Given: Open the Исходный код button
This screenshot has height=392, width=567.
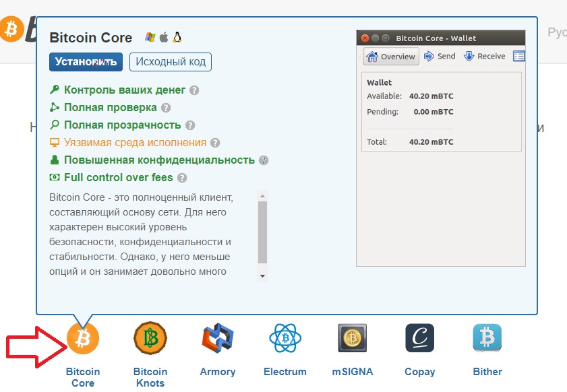Looking at the screenshot, I should coord(171,62).
